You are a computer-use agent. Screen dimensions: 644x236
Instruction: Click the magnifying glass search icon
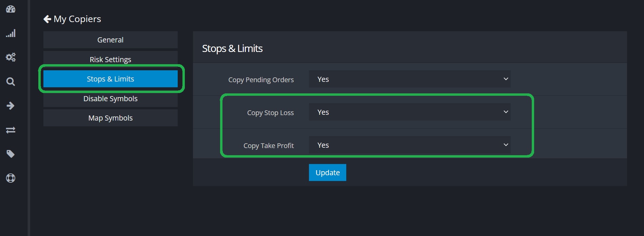(11, 81)
